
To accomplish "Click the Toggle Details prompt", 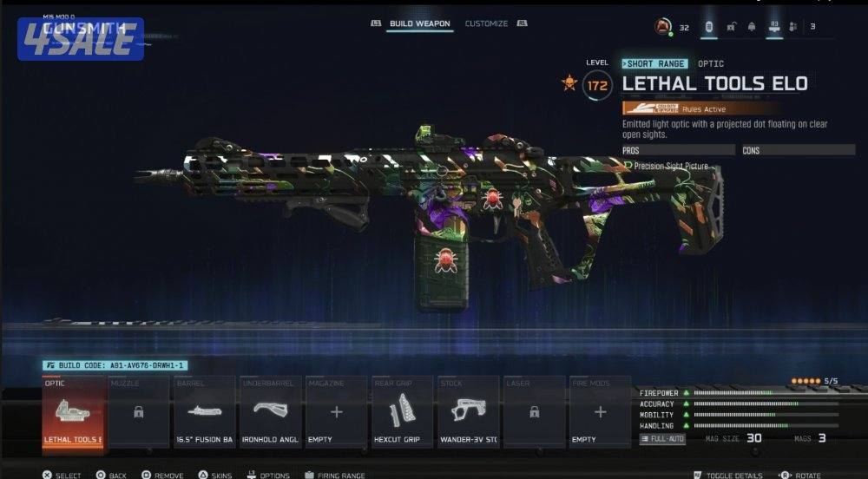I will [728, 476].
